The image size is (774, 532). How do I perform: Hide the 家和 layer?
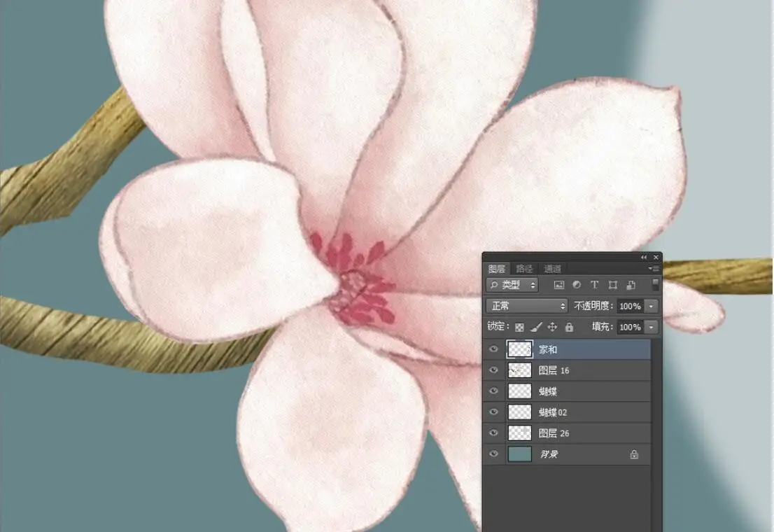coord(493,349)
